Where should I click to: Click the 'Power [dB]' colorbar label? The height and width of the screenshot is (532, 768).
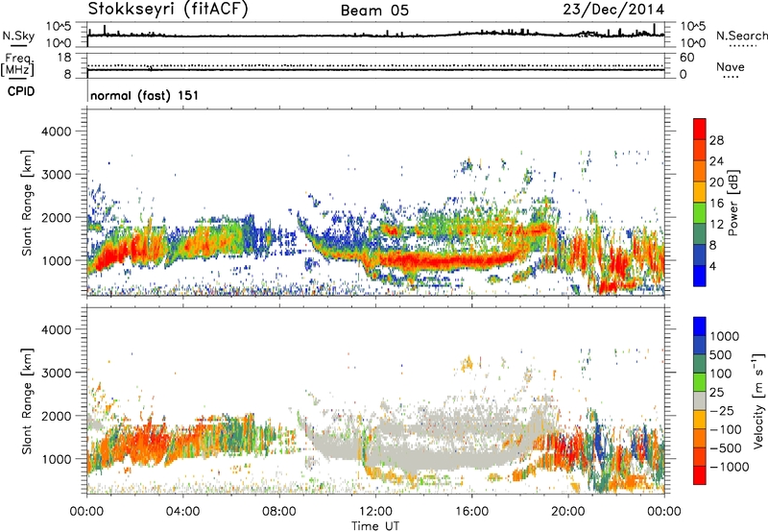coord(732,203)
